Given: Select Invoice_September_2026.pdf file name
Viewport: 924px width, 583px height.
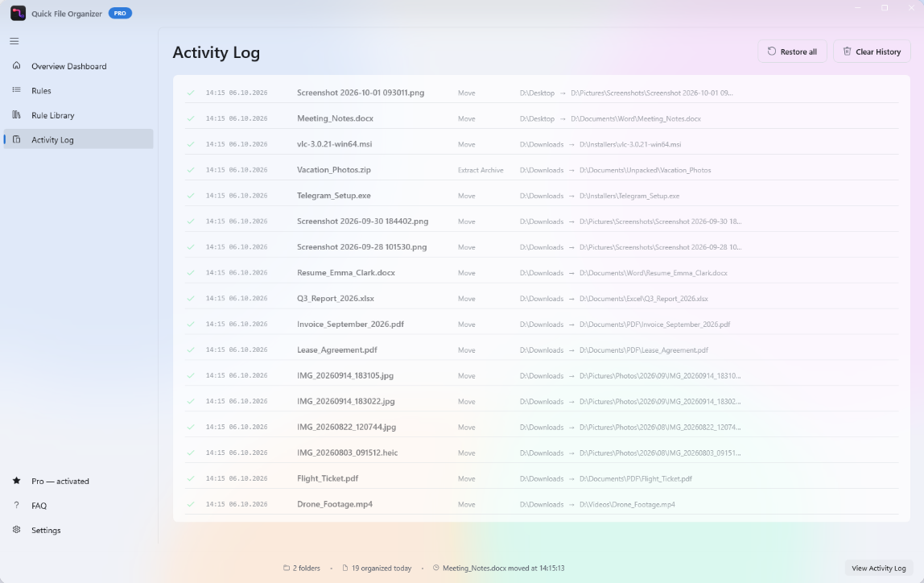Looking at the screenshot, I should coord(350,325).
